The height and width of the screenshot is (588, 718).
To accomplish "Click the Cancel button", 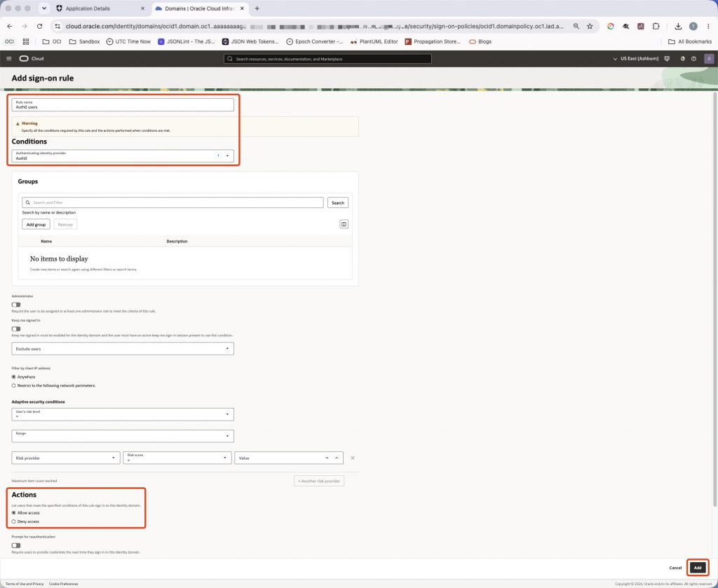I will tap(675, 568).
